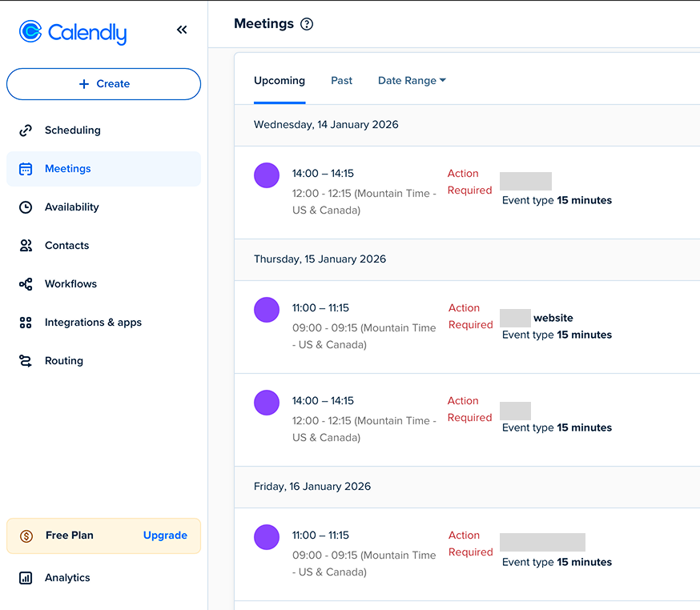Viewport: 700px width, 610px height.
Task: Click the Calendly logo
Action: 73,32
